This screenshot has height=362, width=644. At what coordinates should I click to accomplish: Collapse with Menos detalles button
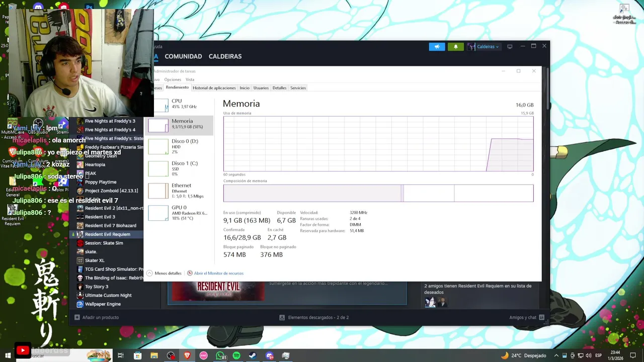click(x=164, y=273)
